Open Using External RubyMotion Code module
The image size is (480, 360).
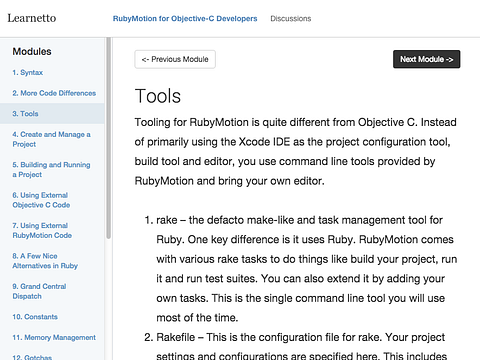42,230
